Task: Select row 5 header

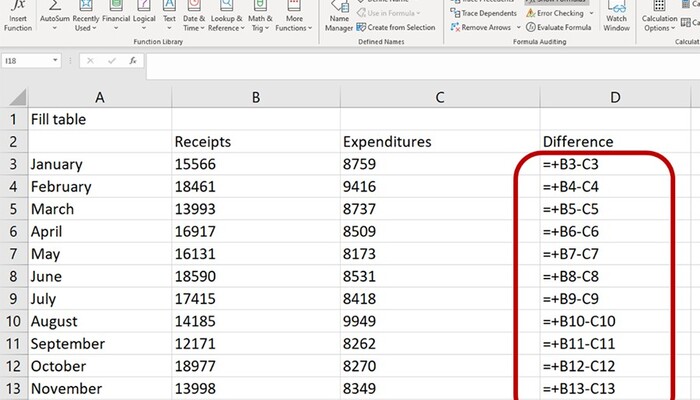Action: click(14, 209)
